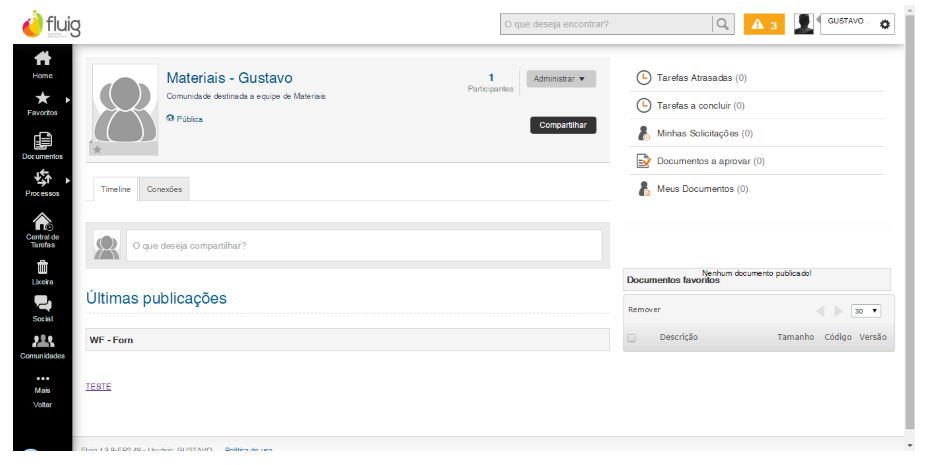Expand the Favoritos submenu arrow
926x465 pixels.
tap(67, 99)
